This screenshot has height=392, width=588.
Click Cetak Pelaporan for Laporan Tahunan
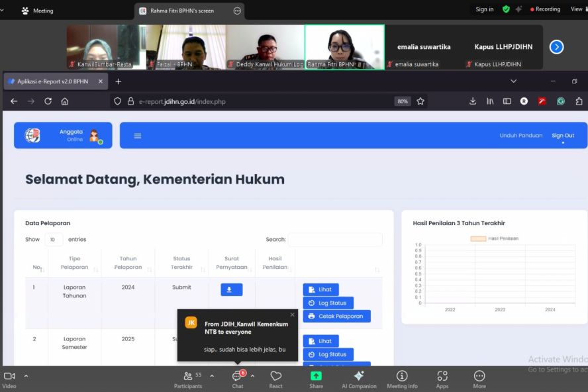coord(336,317)
